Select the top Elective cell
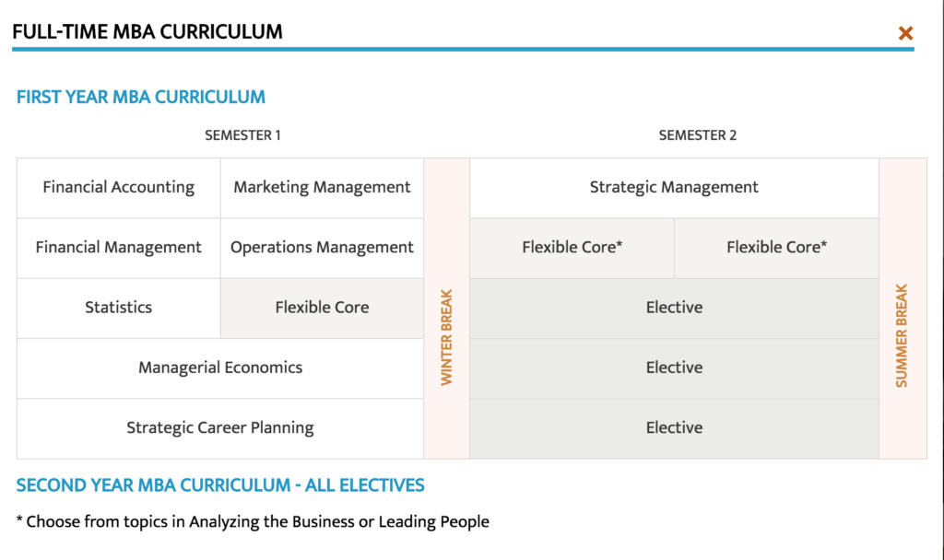Screen dimensions: 944x560 674,308
